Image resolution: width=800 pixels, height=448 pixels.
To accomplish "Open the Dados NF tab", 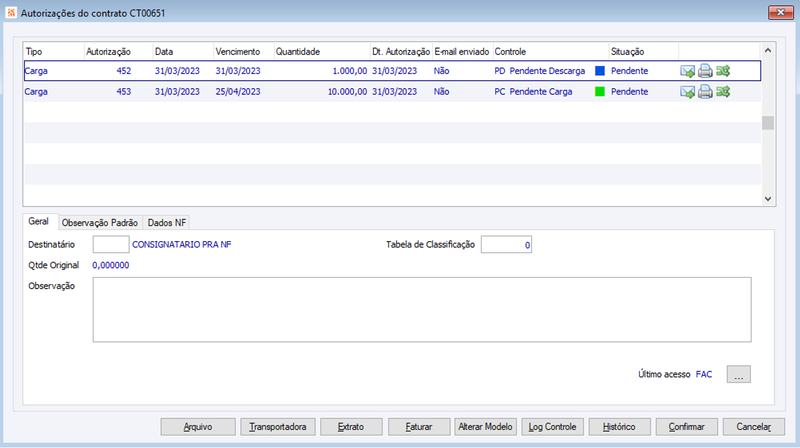I will [x=167, y=223].
